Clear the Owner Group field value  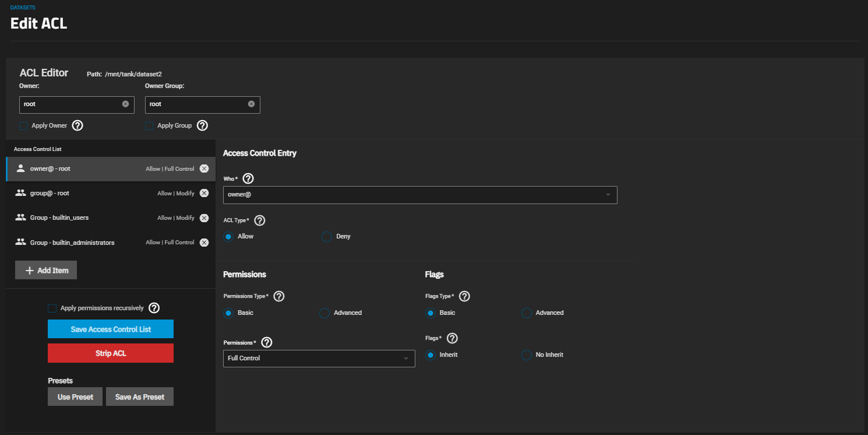click(251, 104)
